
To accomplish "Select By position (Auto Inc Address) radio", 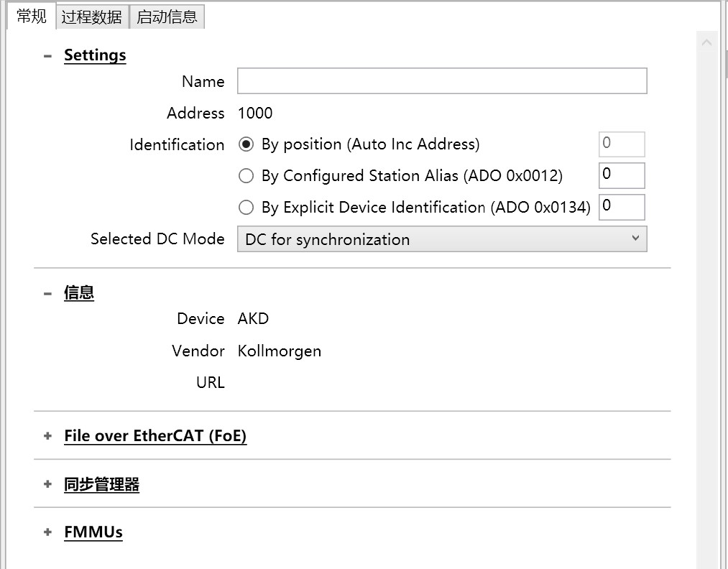I will [246, 144].
